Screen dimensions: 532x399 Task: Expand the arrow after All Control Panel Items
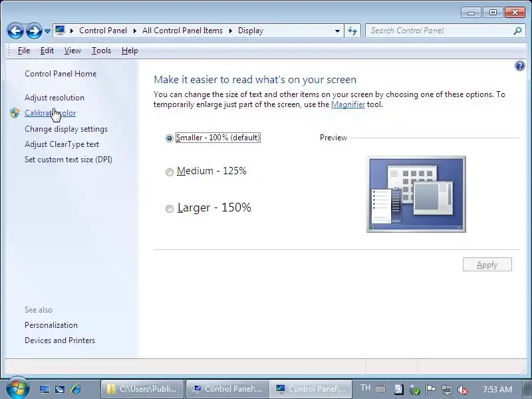(x=230, y=31)
